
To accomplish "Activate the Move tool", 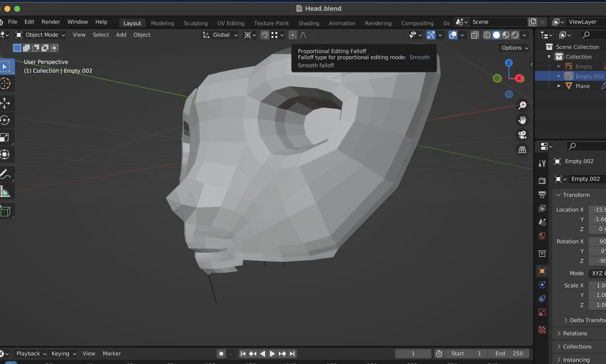I will tap(5, 103).
